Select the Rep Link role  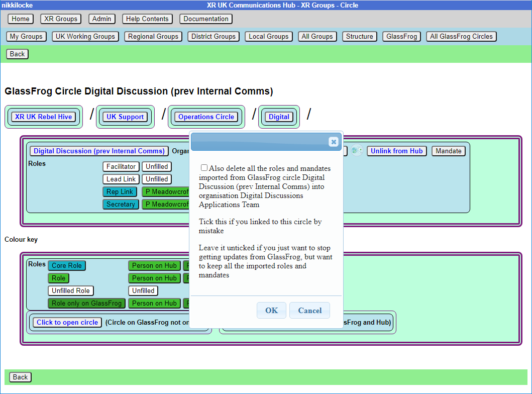tap(120, 192)
